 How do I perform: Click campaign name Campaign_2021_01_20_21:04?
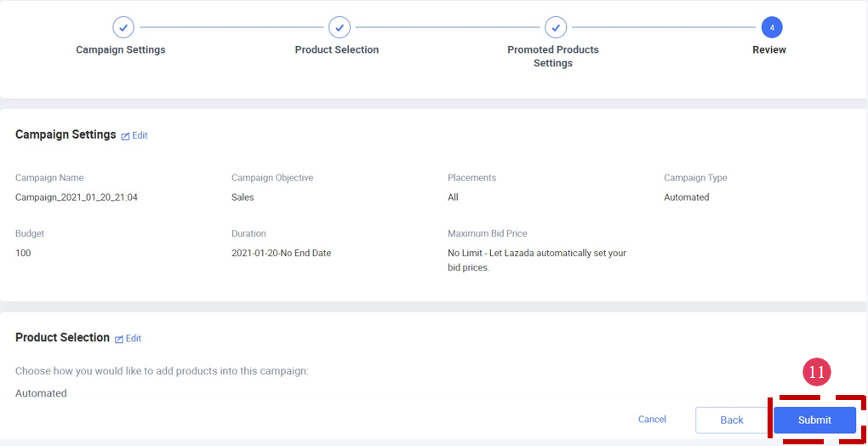pos(77,197)
